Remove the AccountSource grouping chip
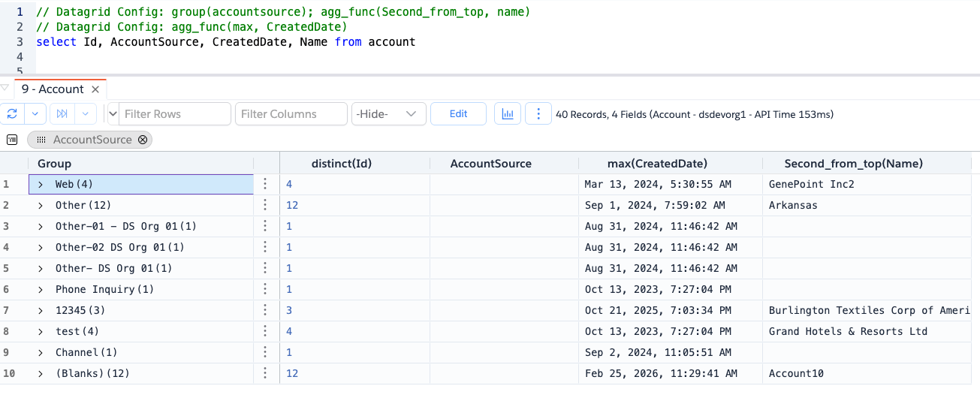Screen dimensions: 980x398 [x=143, y=140]
